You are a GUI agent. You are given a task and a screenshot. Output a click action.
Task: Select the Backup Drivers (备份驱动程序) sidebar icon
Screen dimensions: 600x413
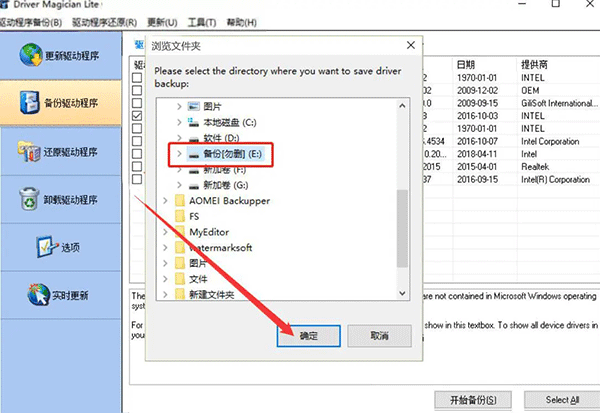[29, 102]
